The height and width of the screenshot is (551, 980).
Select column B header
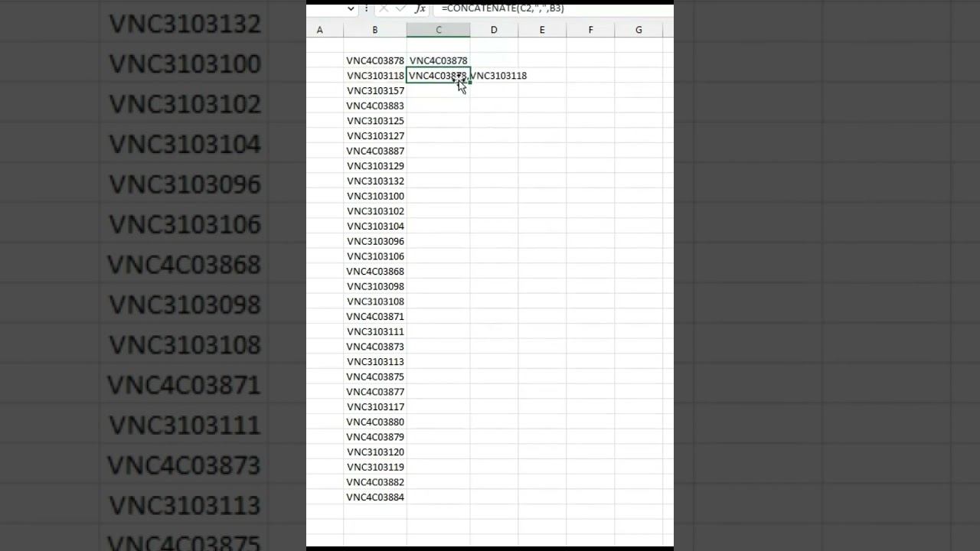(x=375, y=30)
